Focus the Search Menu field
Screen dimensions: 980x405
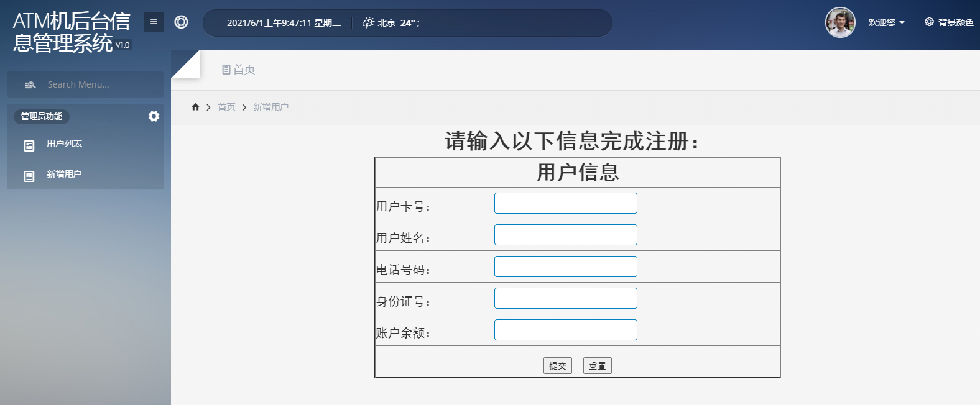point(93,84)
